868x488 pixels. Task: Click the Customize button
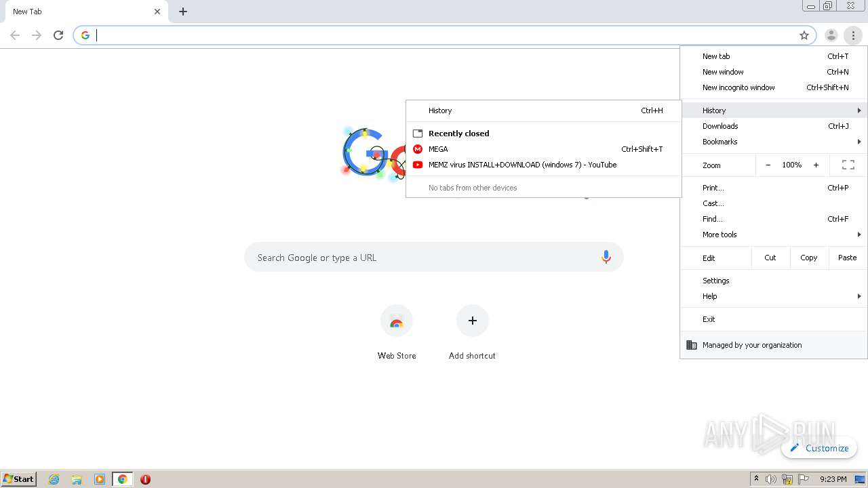point(819,448)
